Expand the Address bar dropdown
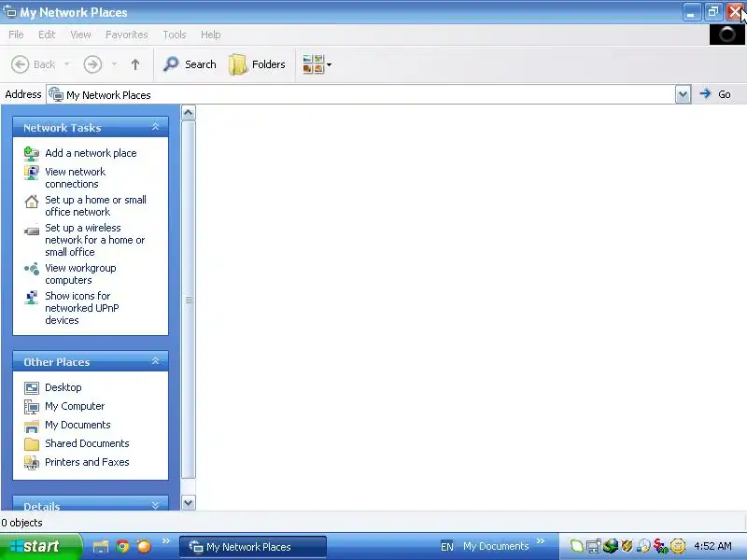Viewport: 747px width, 560px height. [x=683, y=94]
